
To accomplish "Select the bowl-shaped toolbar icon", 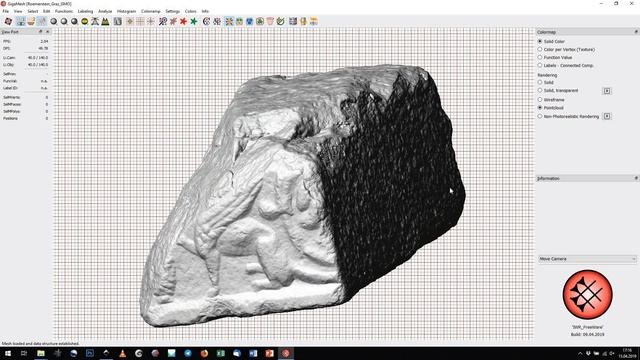I will (x=31, y=21).
